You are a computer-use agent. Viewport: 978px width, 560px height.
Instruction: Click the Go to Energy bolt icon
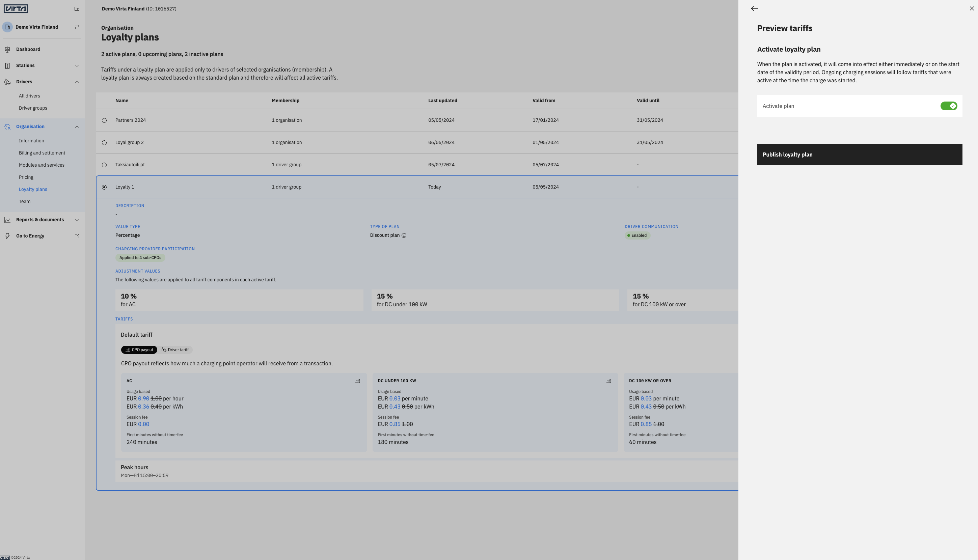pyautogui.click(x=7, y=236)
